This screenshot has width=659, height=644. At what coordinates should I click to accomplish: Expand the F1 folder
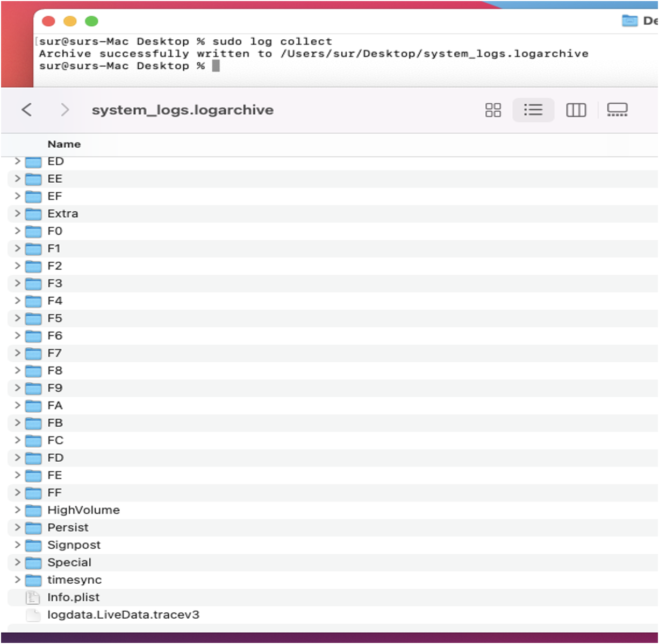17,248
